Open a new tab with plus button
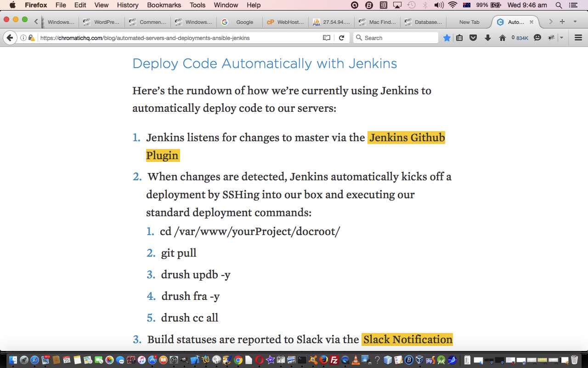 [562, 22]
